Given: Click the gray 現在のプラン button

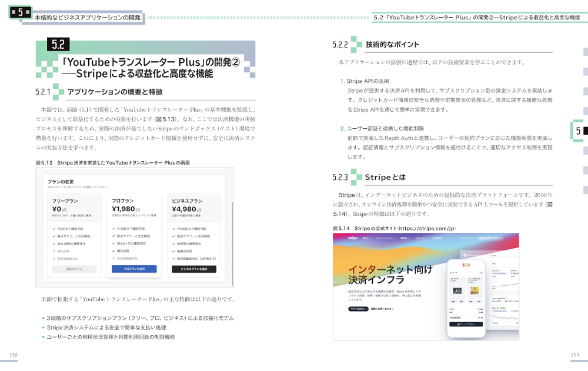Looking at the screenshot, I should click(x=74, y=269).
